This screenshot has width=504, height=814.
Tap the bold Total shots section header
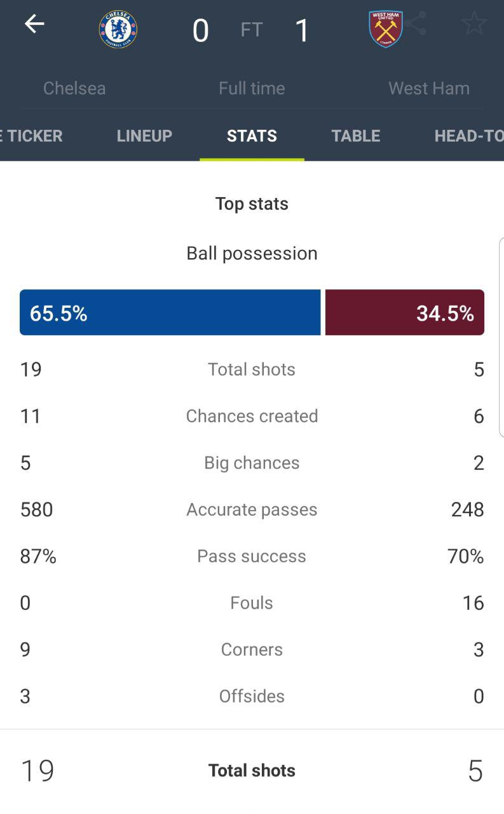252,770
